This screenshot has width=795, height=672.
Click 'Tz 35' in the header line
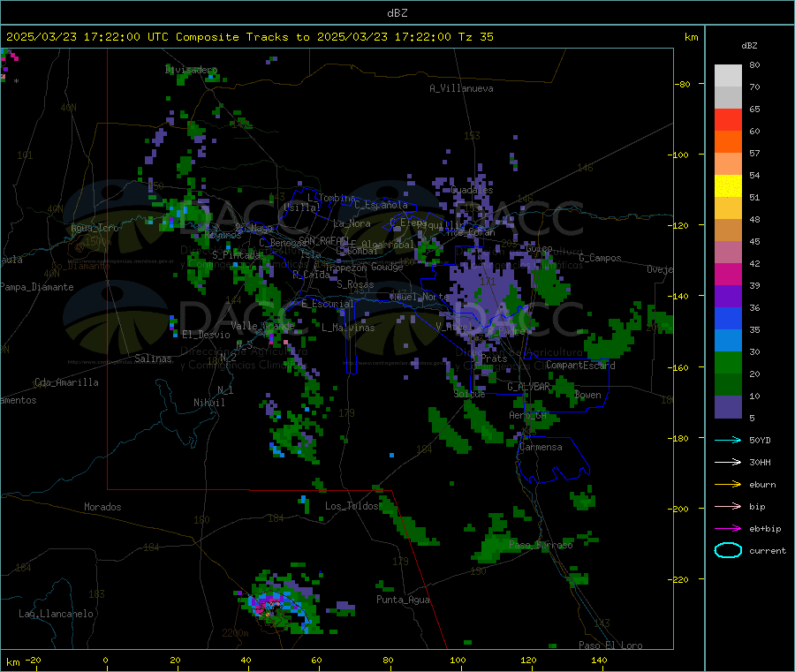476,37
